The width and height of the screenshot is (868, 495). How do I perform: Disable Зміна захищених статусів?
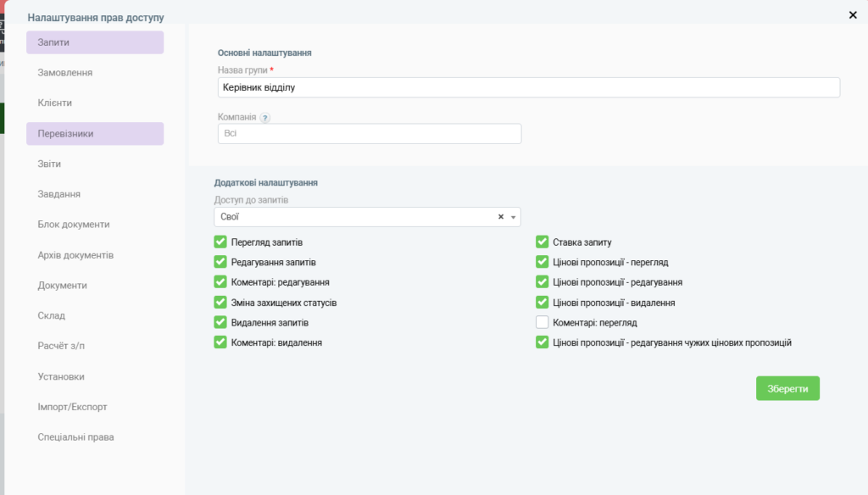(x=220, y=303)
